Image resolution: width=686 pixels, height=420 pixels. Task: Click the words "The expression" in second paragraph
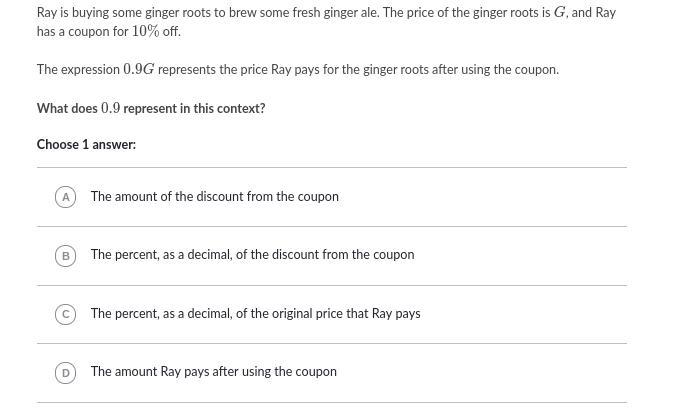[x=78, y=70]
